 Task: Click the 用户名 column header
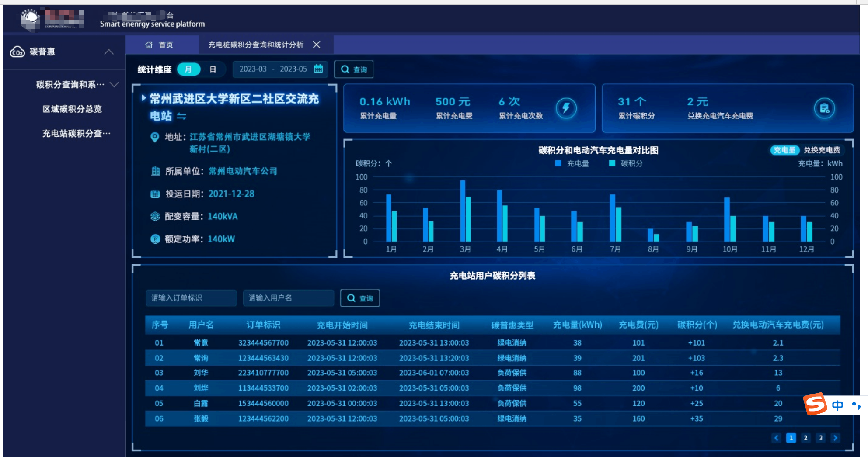(x=201, y=325)
